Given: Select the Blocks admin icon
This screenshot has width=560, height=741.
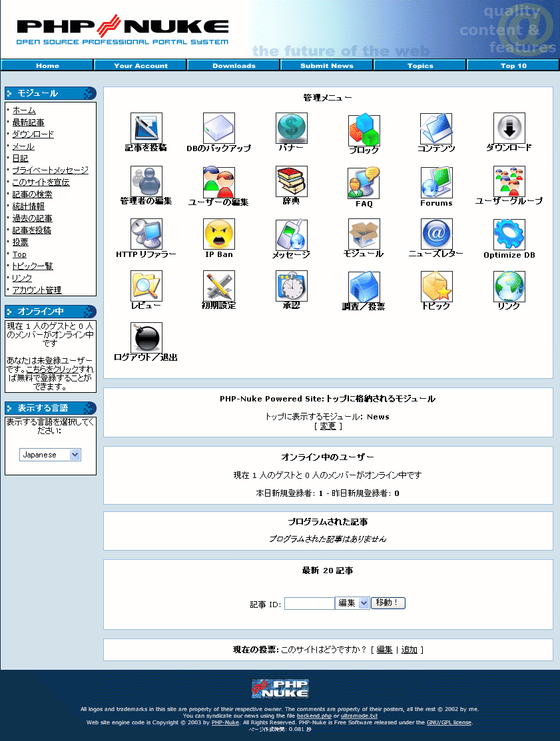Looking at the screenshot, I should [364, 129].
